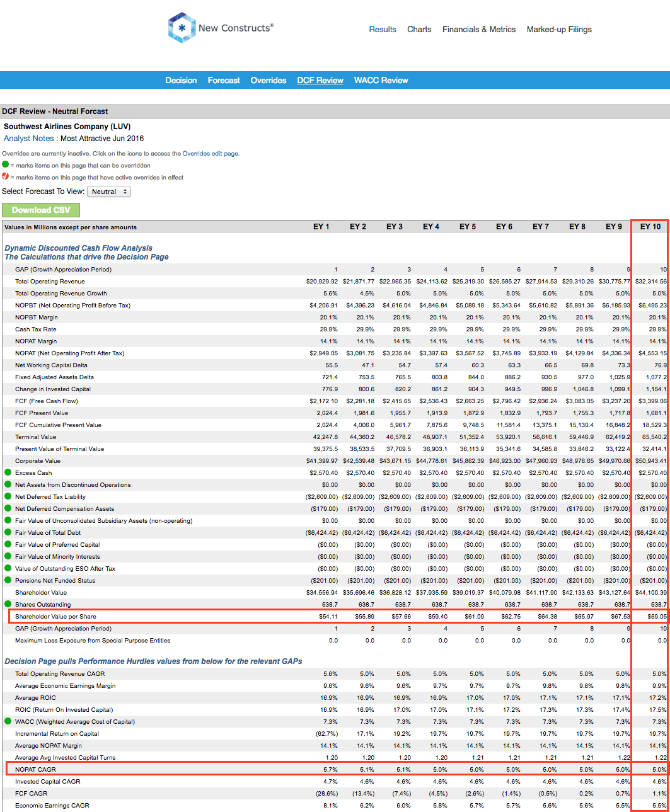
Task: Click green legend dot for overridable items
Action: [6, 164]
